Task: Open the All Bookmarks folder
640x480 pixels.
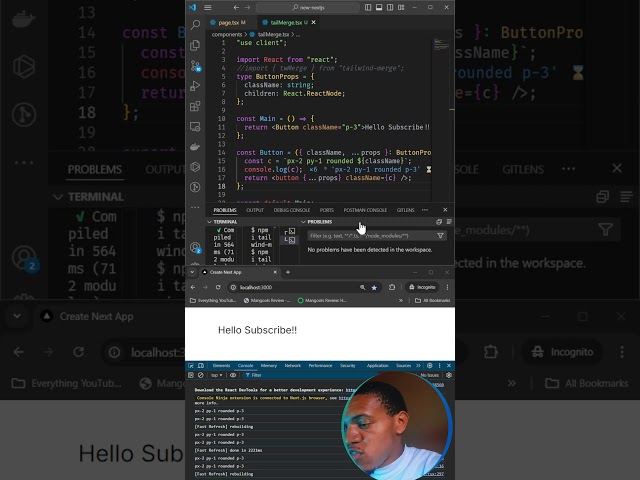Action: [433, 301]
